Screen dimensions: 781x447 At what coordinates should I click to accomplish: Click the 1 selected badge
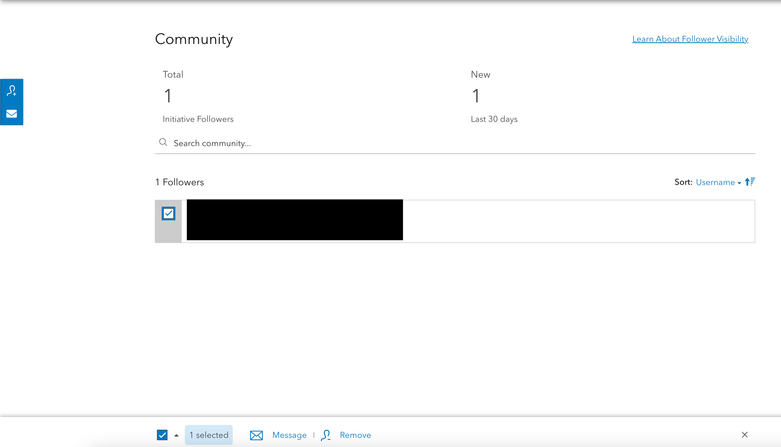[x=209, y=435]
